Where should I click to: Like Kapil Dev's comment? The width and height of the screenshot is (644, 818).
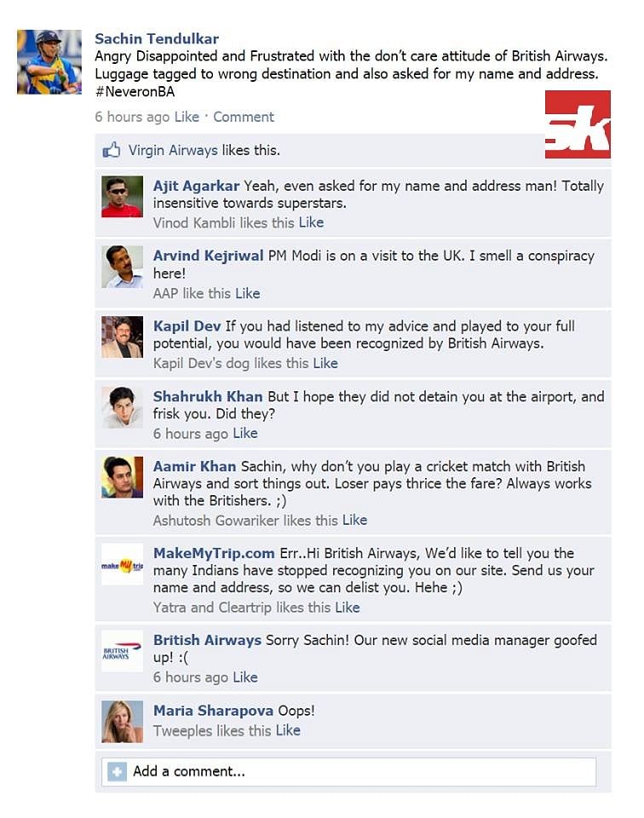[x=325, y=363]
